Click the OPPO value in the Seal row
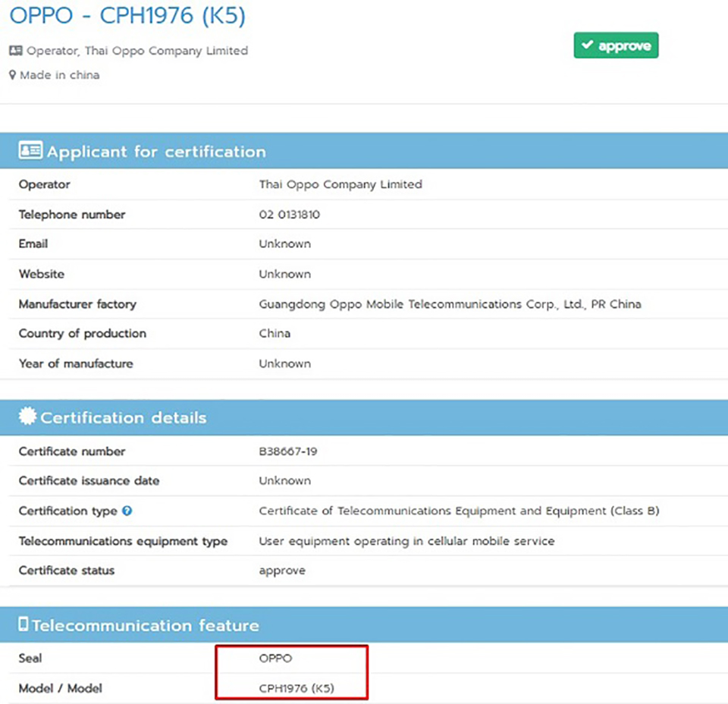The image size is (728, 704). tap(276, 658)
